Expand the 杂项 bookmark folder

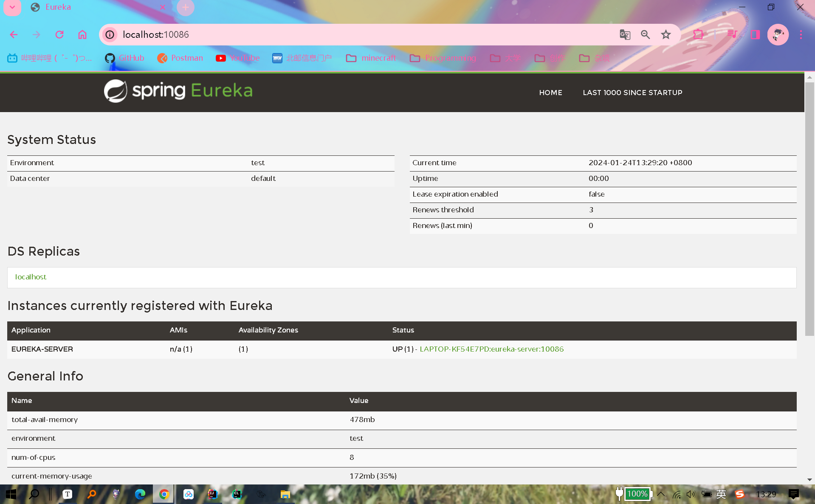[595, 58]
